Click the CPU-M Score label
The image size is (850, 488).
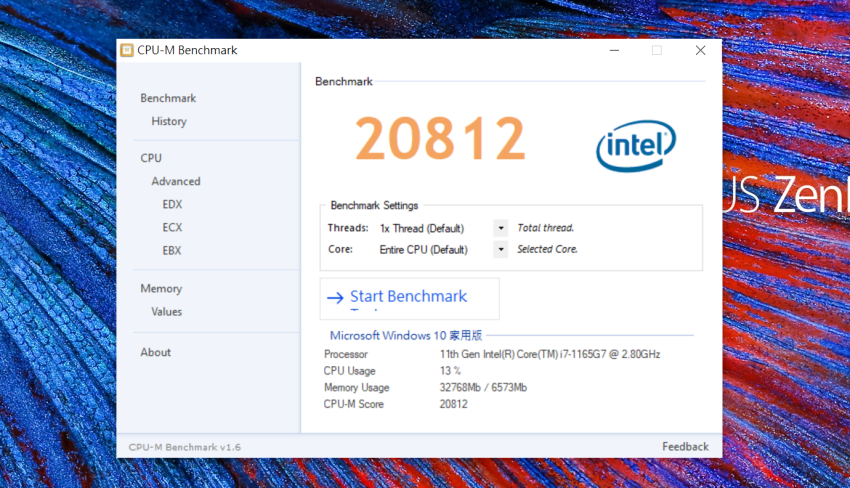click(353, 404)
